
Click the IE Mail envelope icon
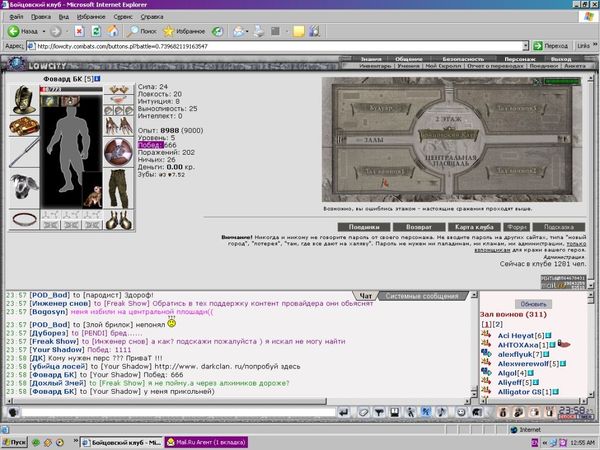(x=238, y=31)
